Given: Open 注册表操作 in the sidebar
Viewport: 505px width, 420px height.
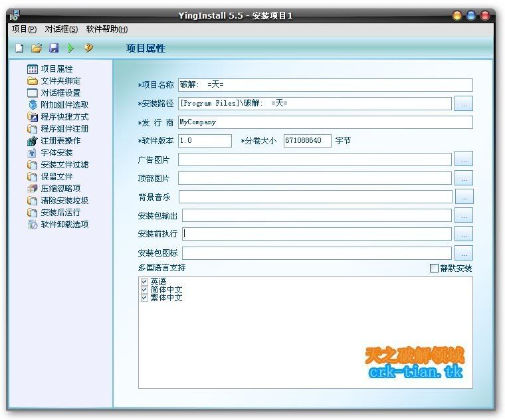Looking at the screenshot, I should pyautogui.click(x=60, y=140).
